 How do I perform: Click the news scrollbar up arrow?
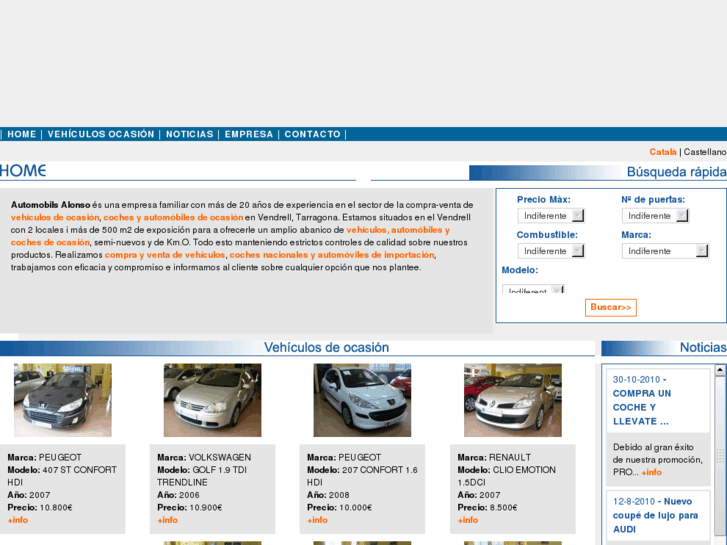pyautogui.click(x=720, y=370)
